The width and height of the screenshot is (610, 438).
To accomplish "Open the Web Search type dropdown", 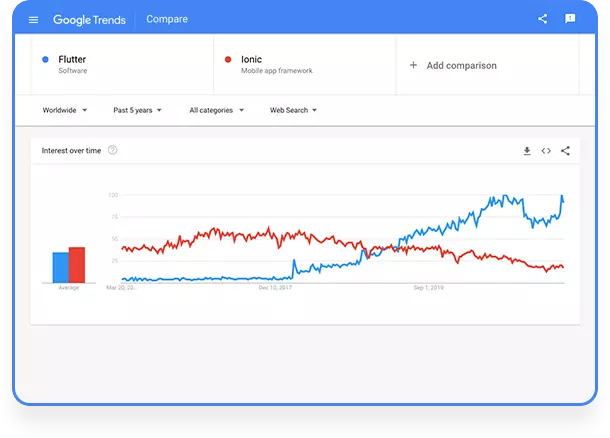I will point(293,110).
